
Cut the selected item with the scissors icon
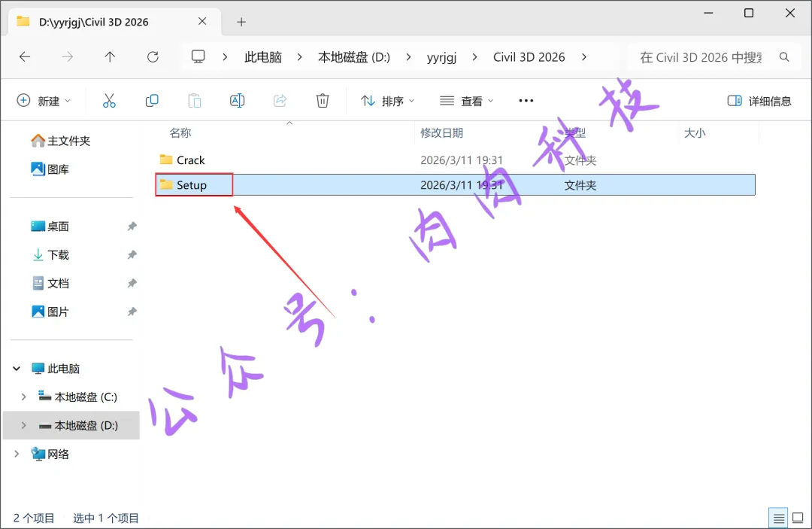(109, 101)
